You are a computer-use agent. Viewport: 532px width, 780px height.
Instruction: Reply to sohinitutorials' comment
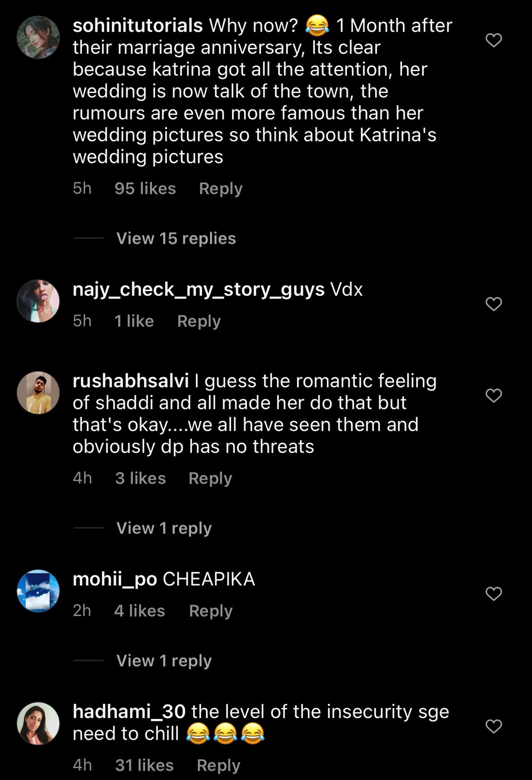click(x=220, y=188)
